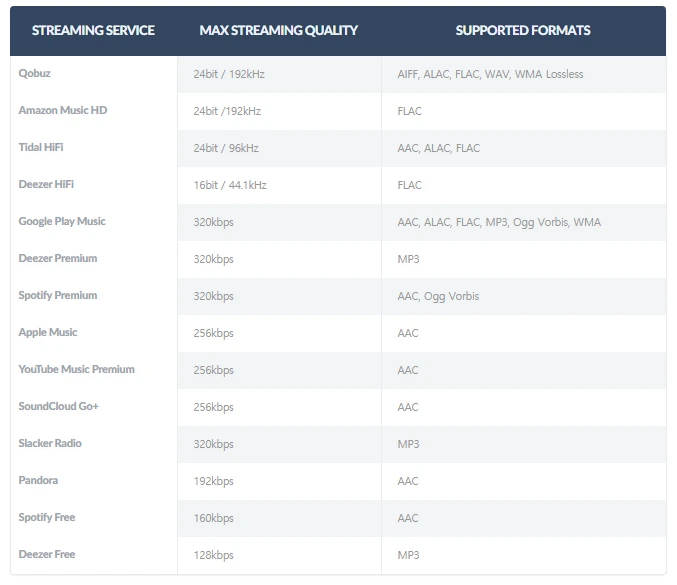Click Spotify Premium's 320kbps value
The image size is (677, 585).
click(213, 296)
